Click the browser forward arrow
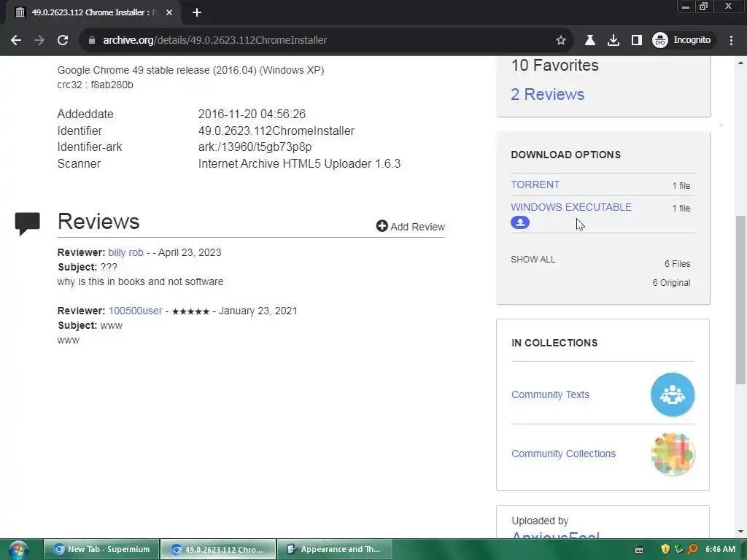This screenshot has height=560, width=747. tap(39, 40)
